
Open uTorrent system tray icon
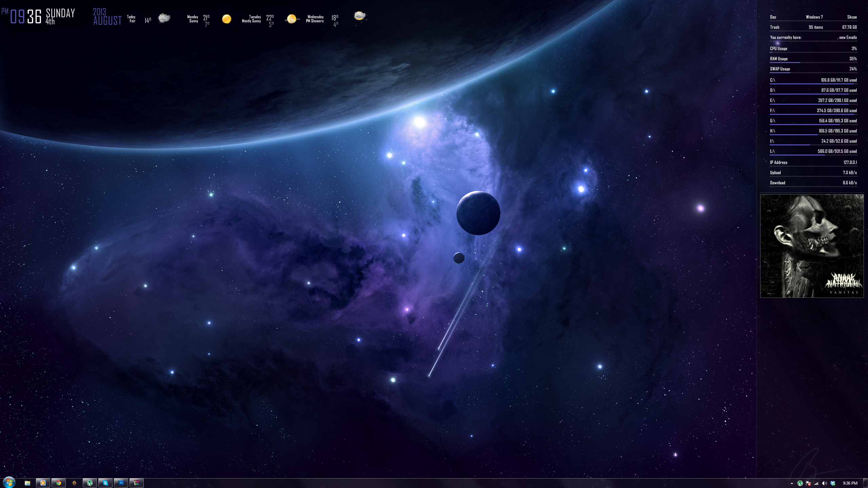[800, 483]
